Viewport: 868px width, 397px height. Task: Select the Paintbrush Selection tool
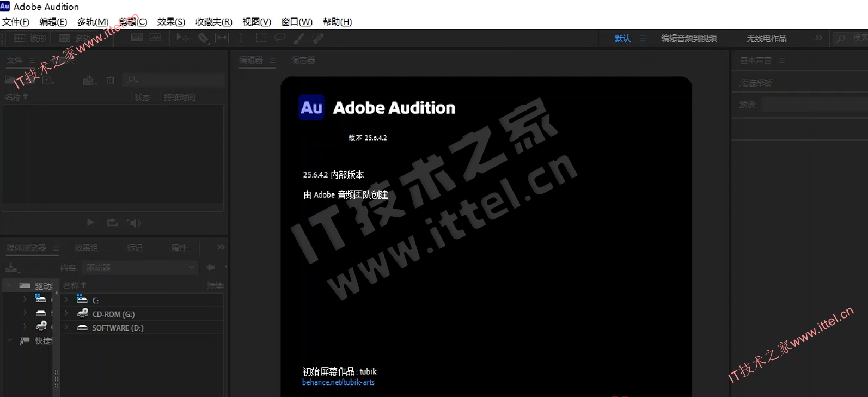coord(299,38)
